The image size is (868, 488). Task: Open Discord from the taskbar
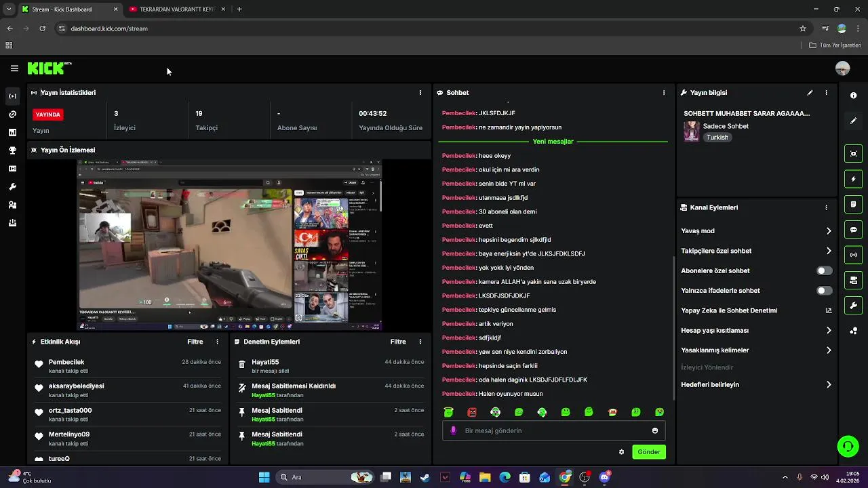pyautogui.click(x=604, y=478)
